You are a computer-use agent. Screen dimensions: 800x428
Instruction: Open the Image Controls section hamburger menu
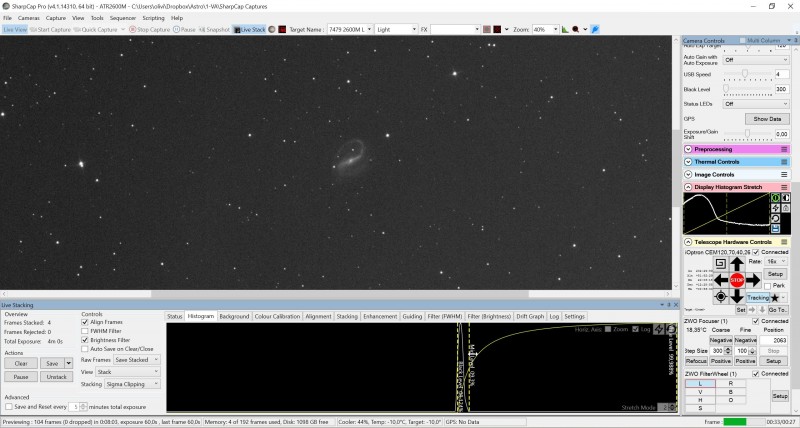(784, 174)
